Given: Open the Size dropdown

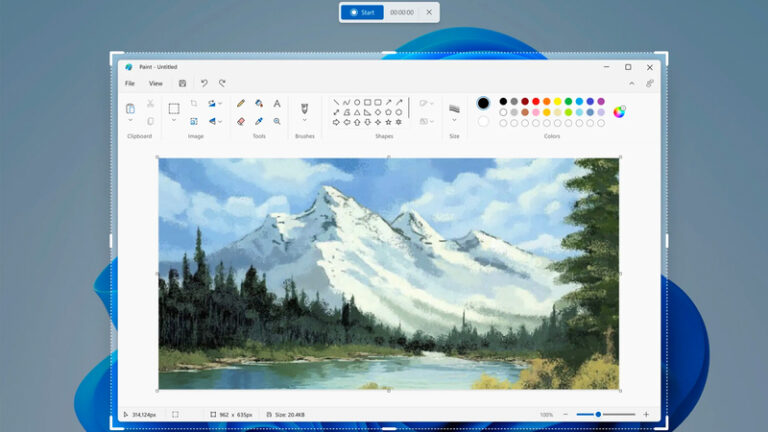Looking at the screenshot, I should click(454, 121).
